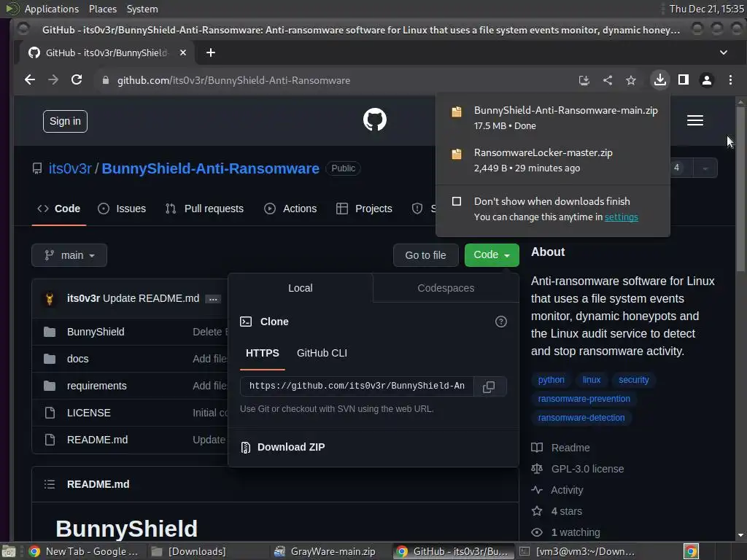
Task: Open the GitHub hamburger menu
Action: pos(695,120)
